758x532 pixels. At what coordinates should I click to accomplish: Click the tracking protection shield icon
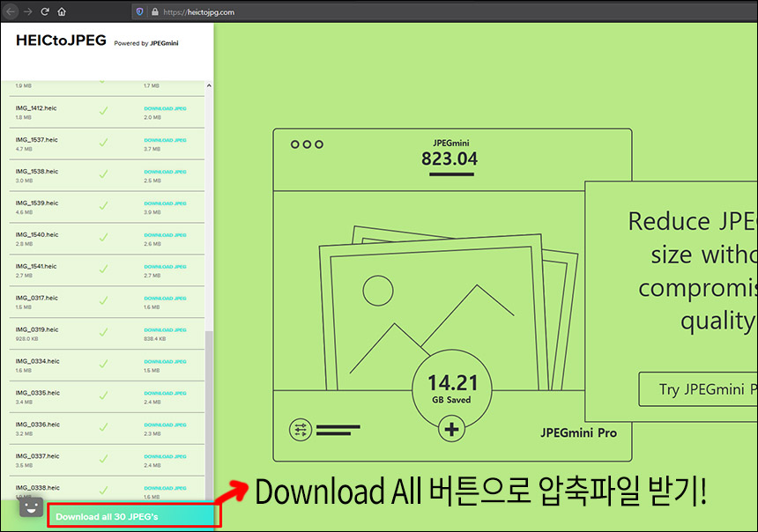tap(140, 11)
